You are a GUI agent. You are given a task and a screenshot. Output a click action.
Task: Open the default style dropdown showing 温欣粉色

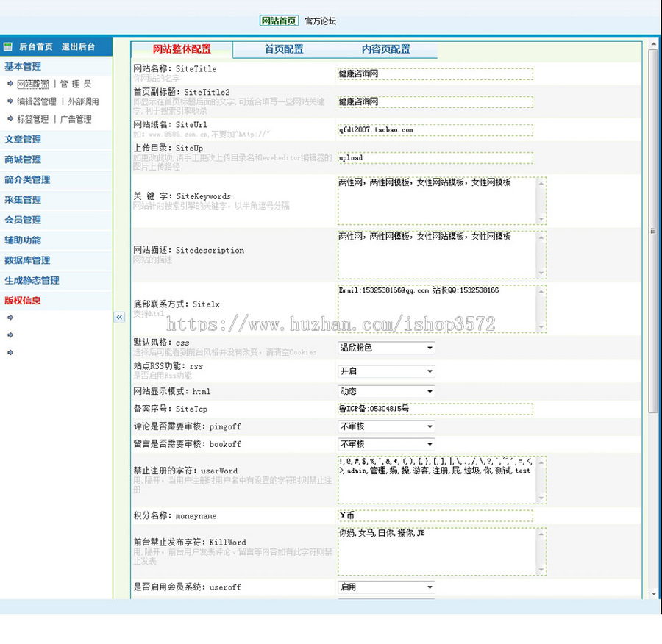click(x=386, y=348)
